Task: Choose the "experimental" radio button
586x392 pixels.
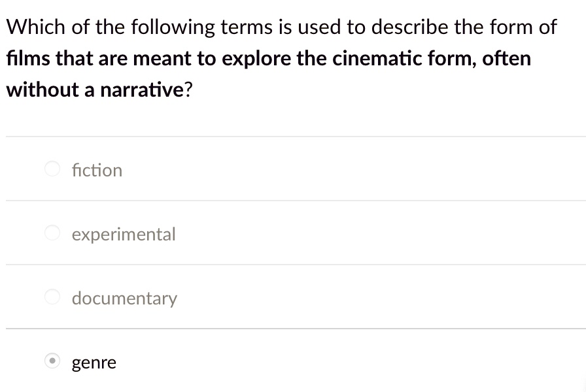Action: click(53, 233)
